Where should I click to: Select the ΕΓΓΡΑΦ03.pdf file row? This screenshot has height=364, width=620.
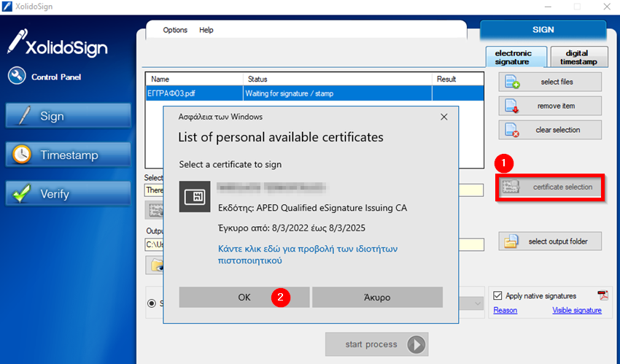[315, 93]
